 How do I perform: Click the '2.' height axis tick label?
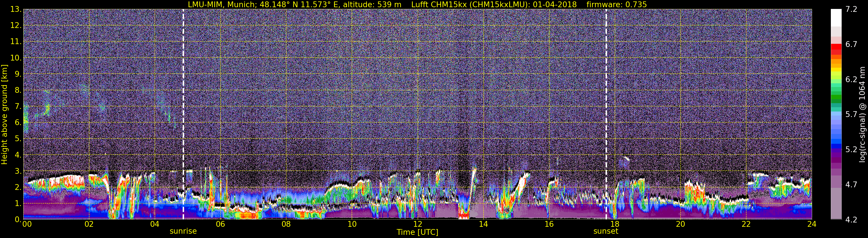tap(18, 187)
